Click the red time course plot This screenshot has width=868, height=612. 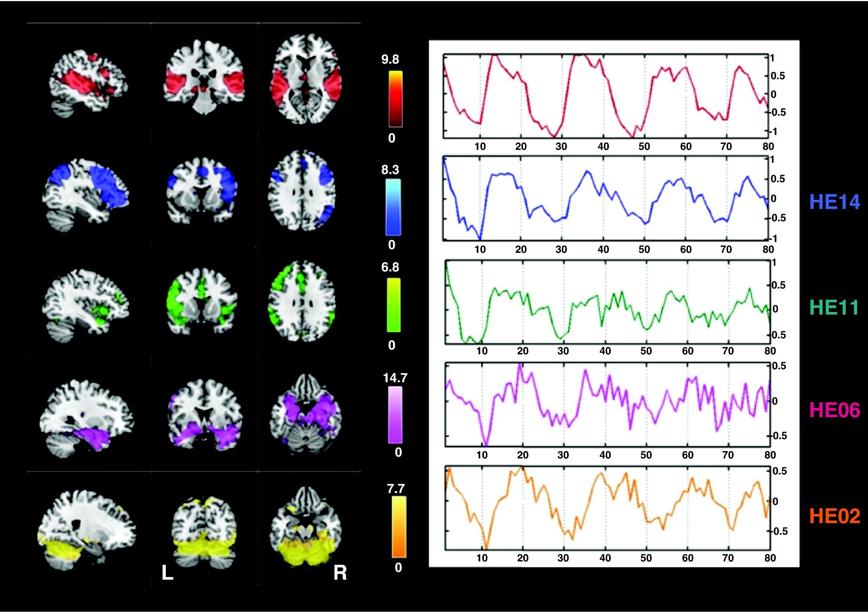tap(605, 96)
